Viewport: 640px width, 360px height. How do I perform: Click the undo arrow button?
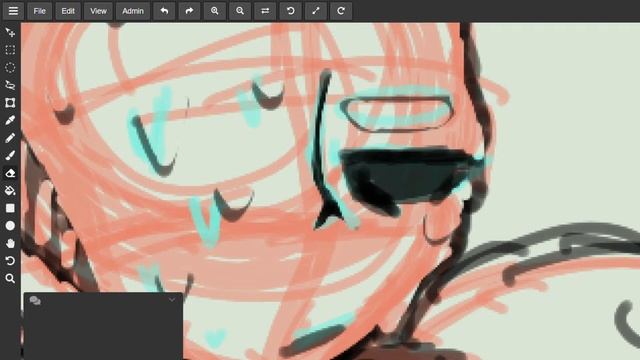[x=164, y=11]
